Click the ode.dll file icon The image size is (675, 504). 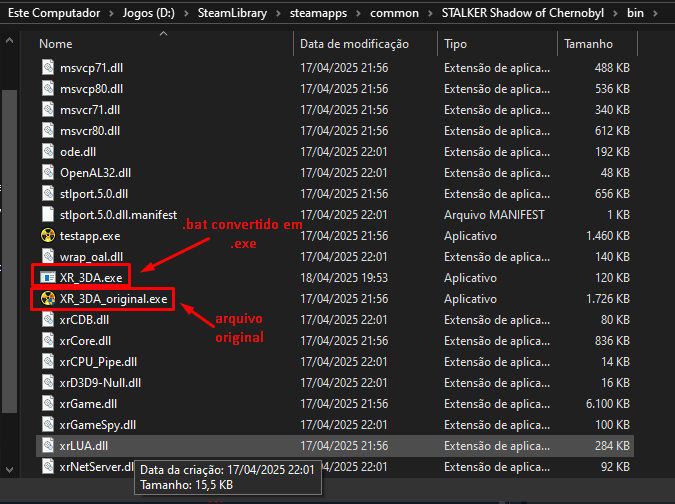pyautogui.click(x=48, y=152)
